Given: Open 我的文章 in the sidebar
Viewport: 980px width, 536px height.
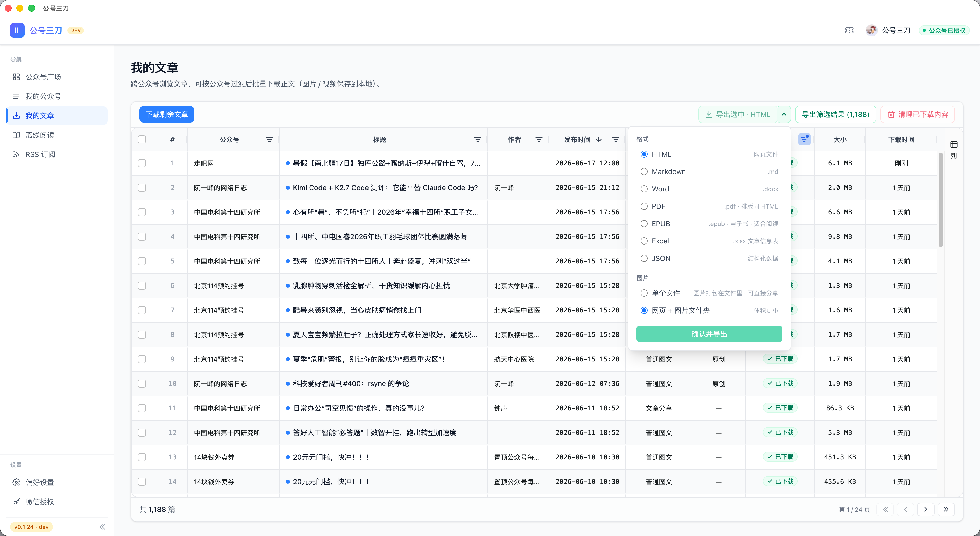Looking at the screenshot, I should [x=57, y=116].
